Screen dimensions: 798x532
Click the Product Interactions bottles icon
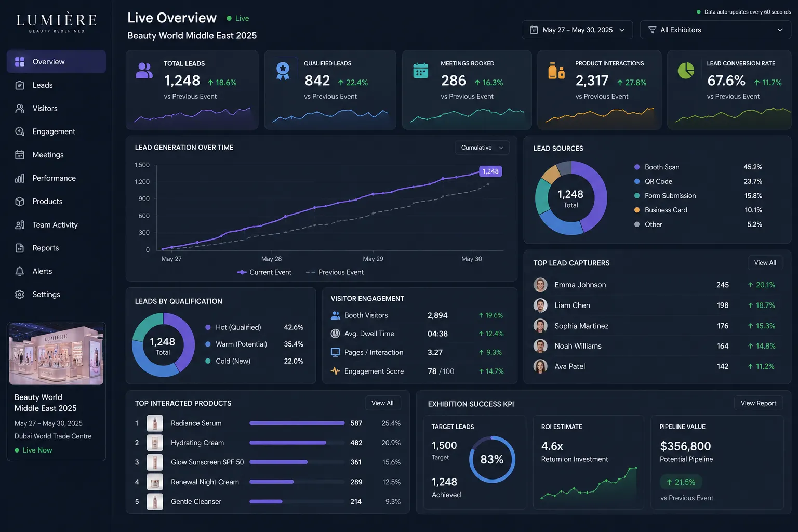click(x=556, y=71)
